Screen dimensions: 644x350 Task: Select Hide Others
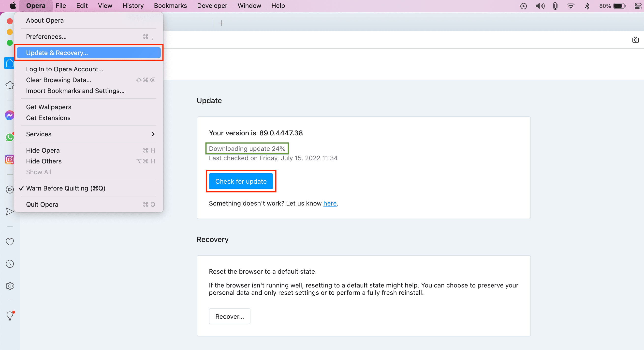(x=89, y=161)
